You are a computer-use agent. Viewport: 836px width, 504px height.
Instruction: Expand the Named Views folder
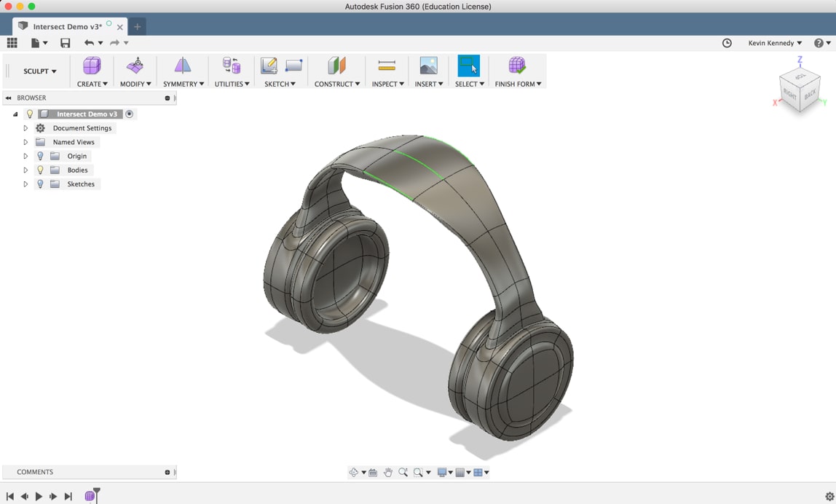click(25, 141)
